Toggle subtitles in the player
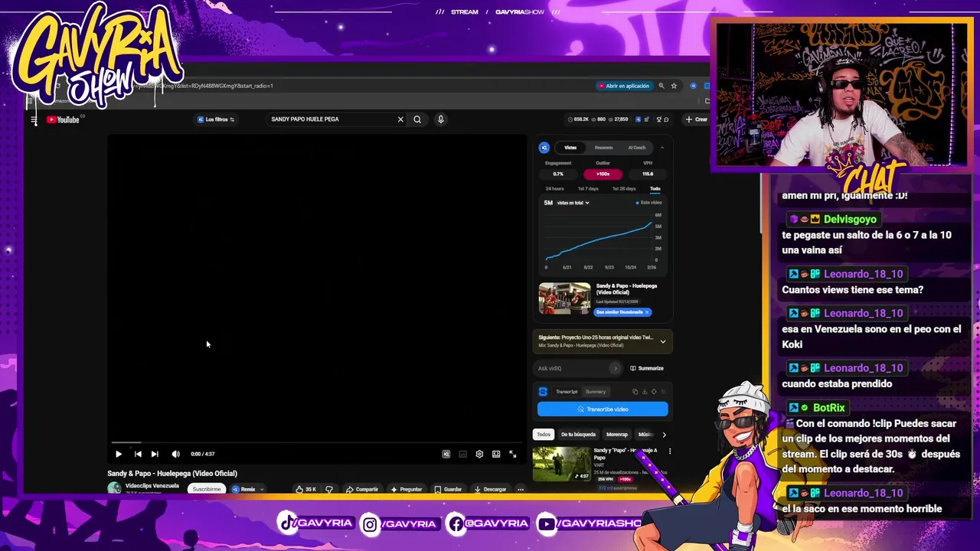Image resolution: width=980 pixels, height=551 pixels. [x=462, y=454]
